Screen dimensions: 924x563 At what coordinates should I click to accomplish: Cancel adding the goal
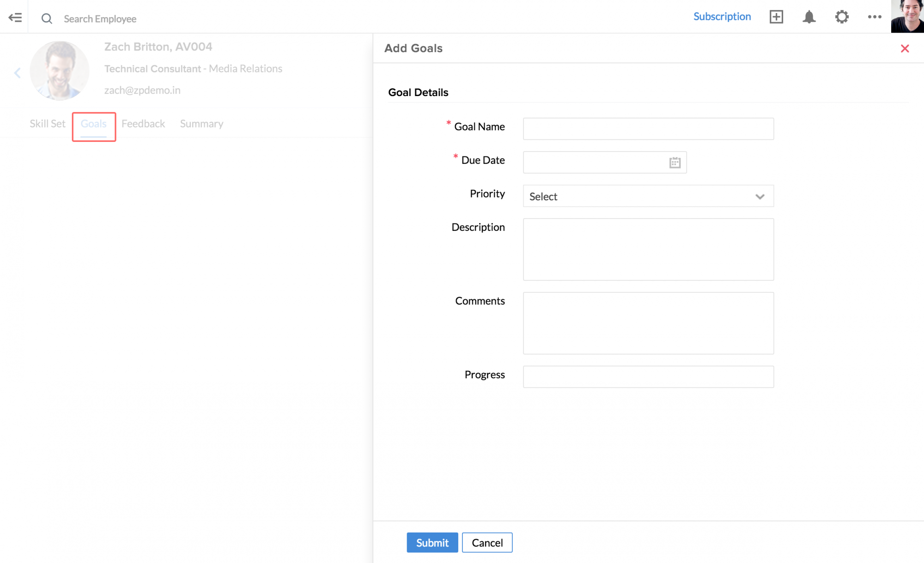487,543
